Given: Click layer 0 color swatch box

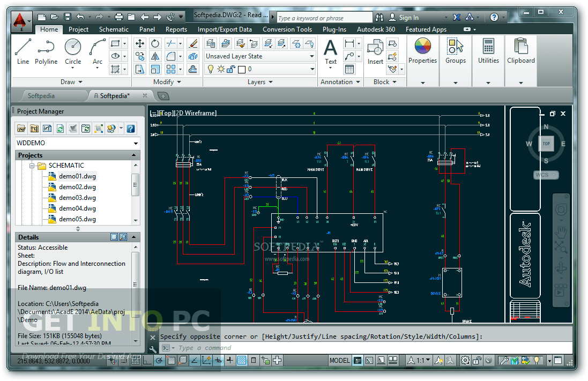Looking at the screenshot, I should pos(242,69).
